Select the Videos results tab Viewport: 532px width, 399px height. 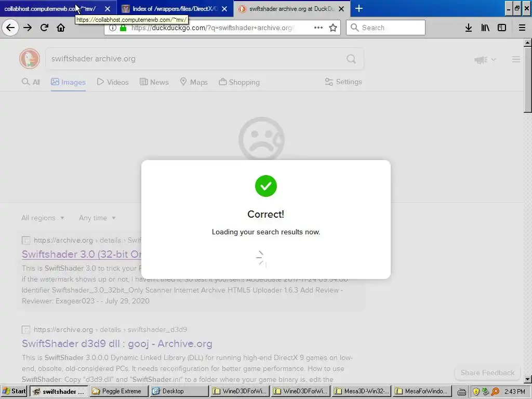tap(113, 82)
